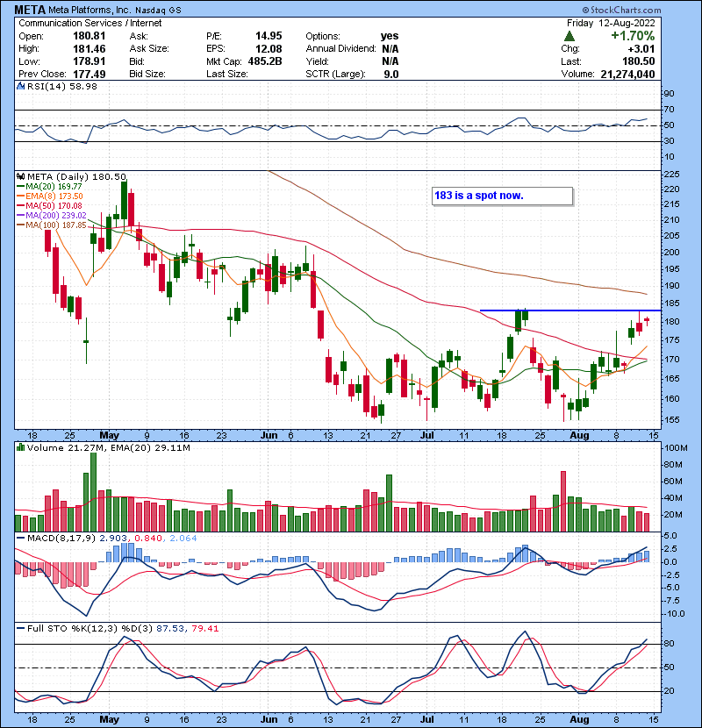This screenshot has width=702, height=728.
Task: Select the MA(20) 169.77 legend entry
Action: [x=49, y=187]
